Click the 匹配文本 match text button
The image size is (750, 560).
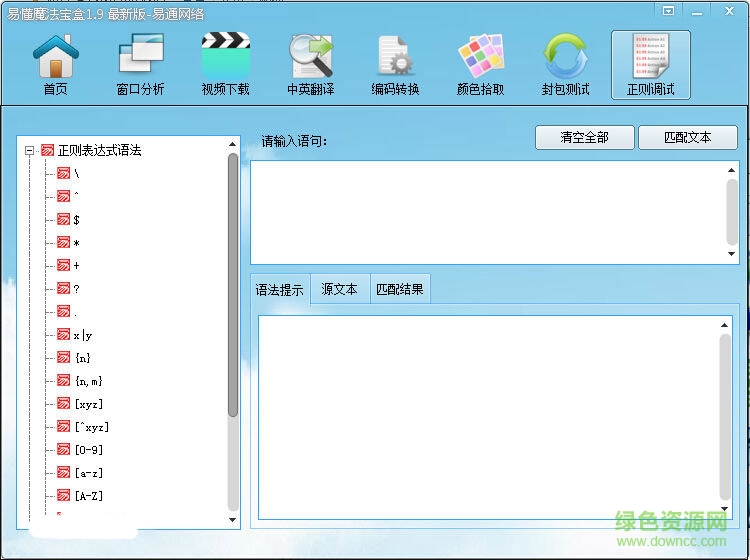[688, 138]
